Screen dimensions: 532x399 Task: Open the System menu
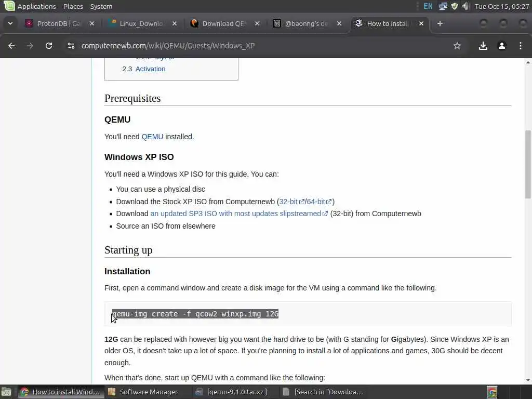point(101,6)
